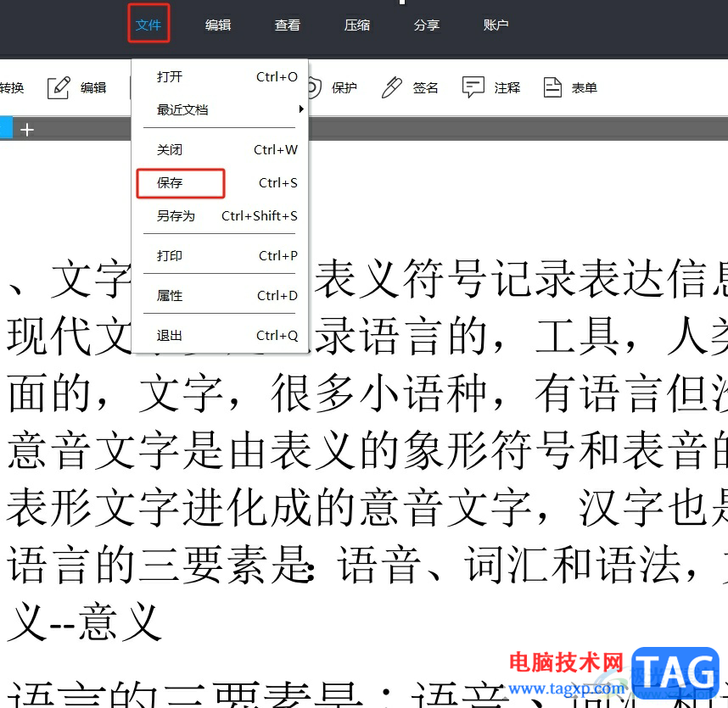Open the 查看 menu

pyautogui.click(x=288, y=25)
